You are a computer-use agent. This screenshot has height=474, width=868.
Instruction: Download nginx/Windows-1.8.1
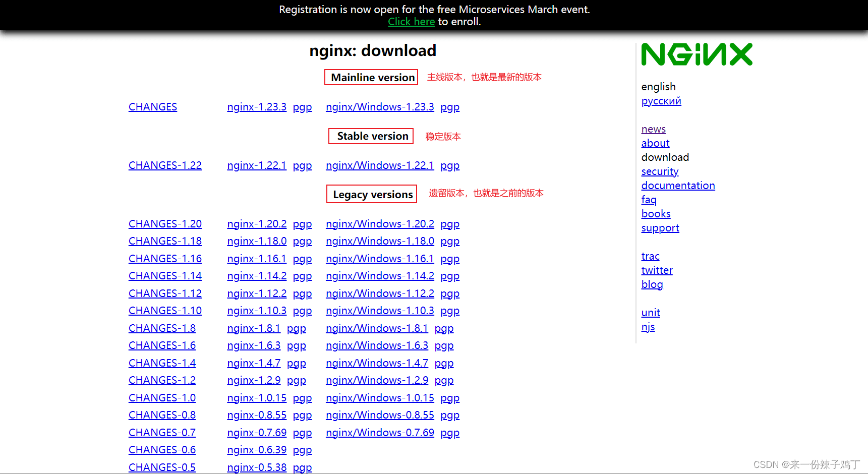pos(377,328)
